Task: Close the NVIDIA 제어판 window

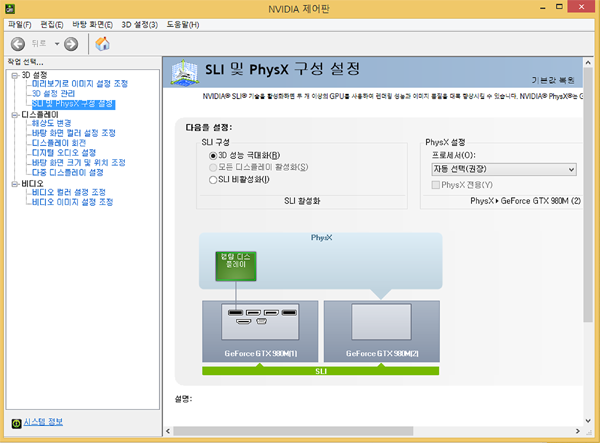Action: coord(581,7)
